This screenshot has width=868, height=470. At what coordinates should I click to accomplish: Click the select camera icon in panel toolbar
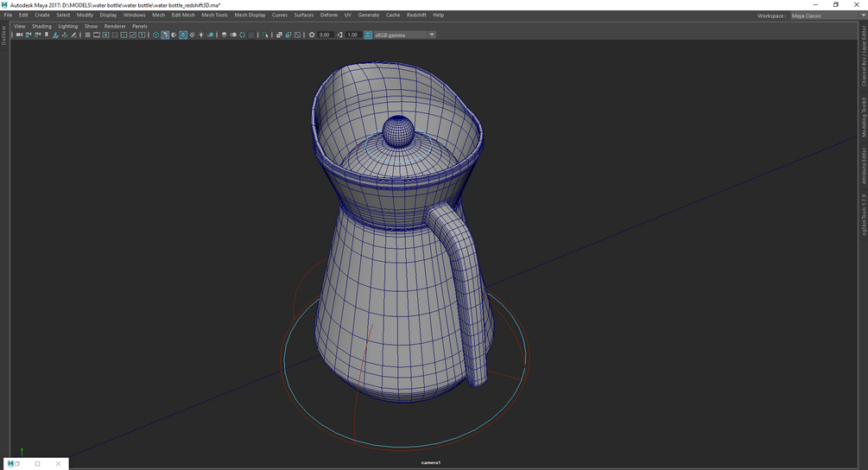19,35
